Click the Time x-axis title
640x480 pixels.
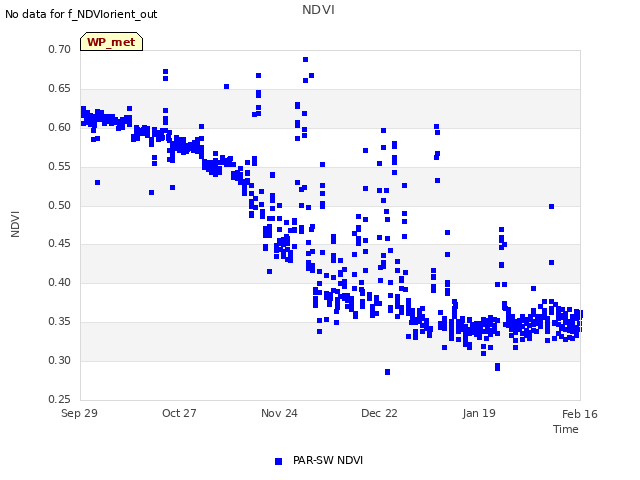click(x=566, y=429)
